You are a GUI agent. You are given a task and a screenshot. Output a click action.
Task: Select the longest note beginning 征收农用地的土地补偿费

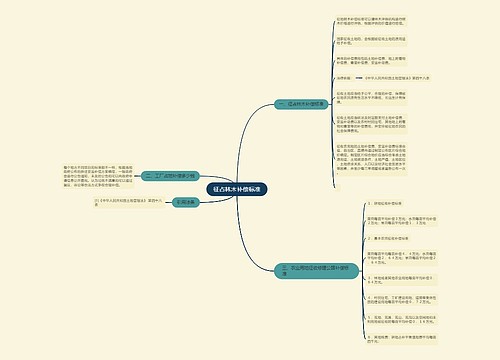click(x=371, y=159)
